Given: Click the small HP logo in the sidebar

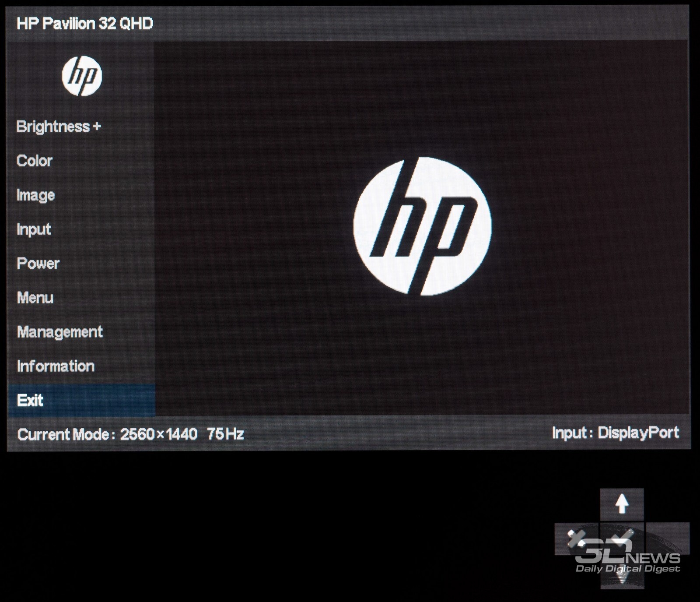Looking at the screenshot, I should 82,76.
